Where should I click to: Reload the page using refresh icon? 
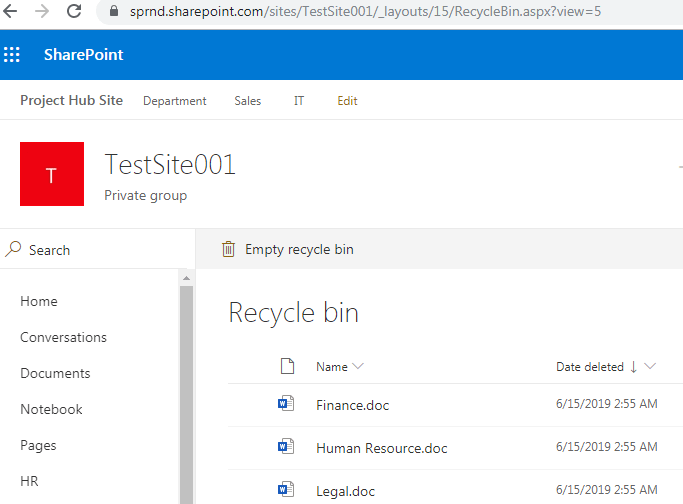(x=74, y=11)
